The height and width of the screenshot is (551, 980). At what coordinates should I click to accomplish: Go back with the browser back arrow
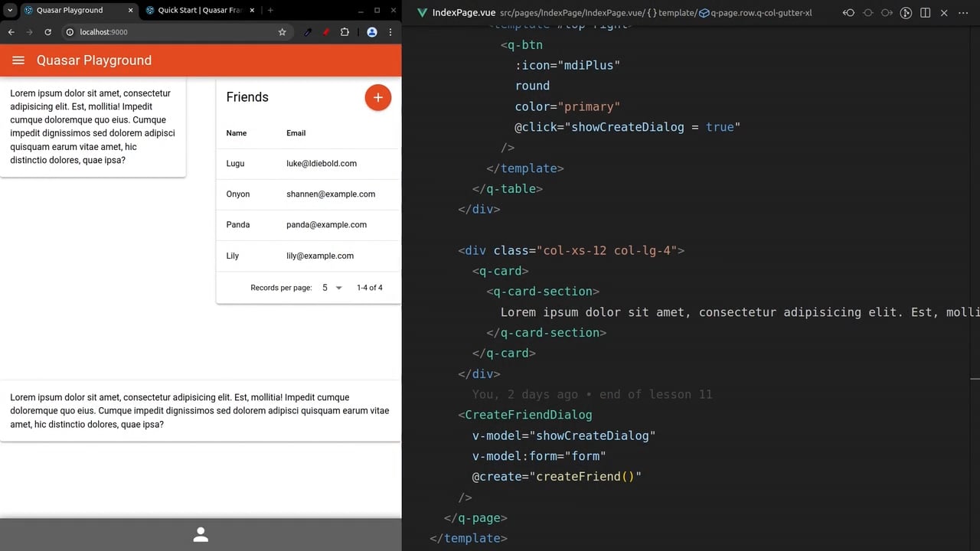pos(11,32)
